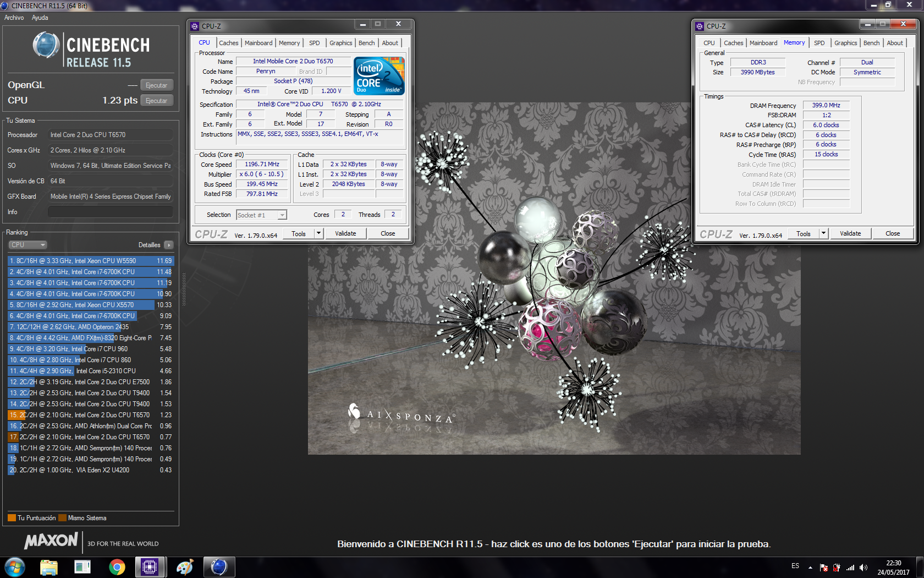Click the network signal tray icon
This screenshot has width=924, height=578.
[x=850, y=568]
